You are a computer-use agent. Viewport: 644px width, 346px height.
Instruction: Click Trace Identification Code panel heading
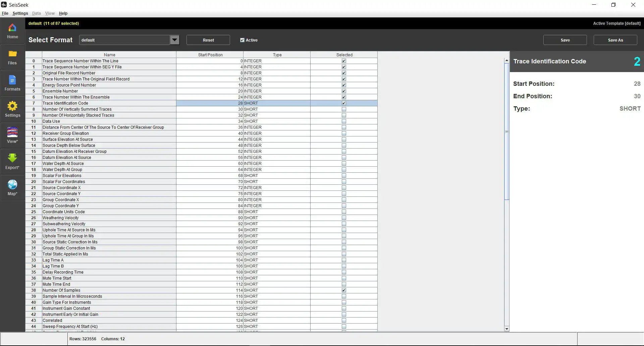coord(550,61)
